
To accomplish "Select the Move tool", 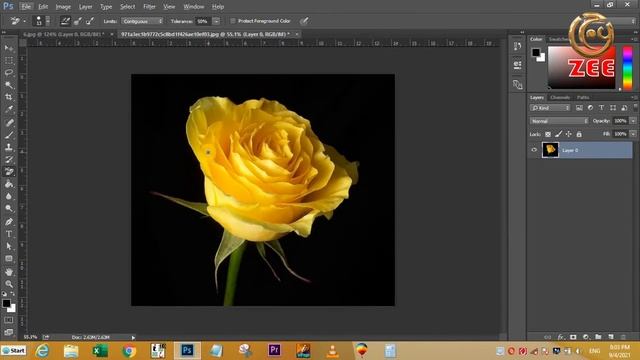I will (9, 48).
